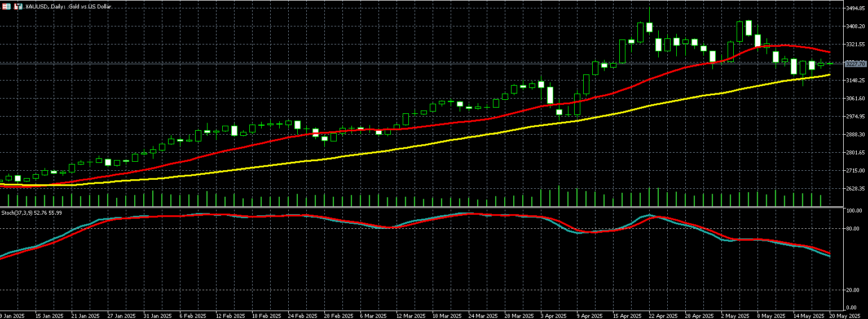Click the 2715.00 price scale label
This screenshot has height=319, width=868.
856,171
